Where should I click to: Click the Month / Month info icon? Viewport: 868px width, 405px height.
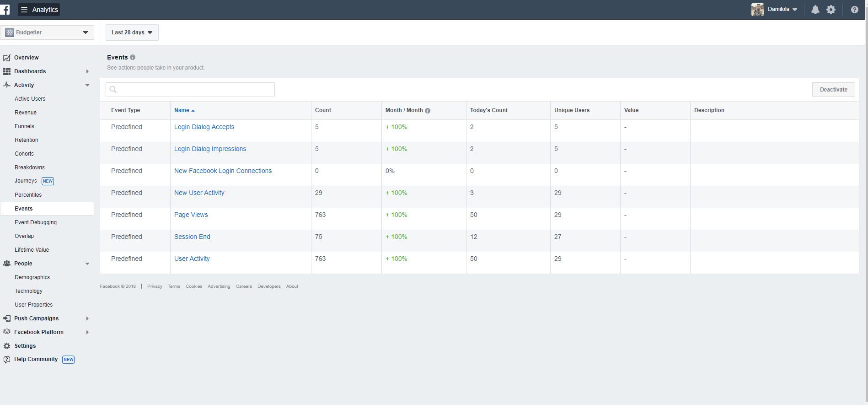pyautogui.click(x=428, y=111)
